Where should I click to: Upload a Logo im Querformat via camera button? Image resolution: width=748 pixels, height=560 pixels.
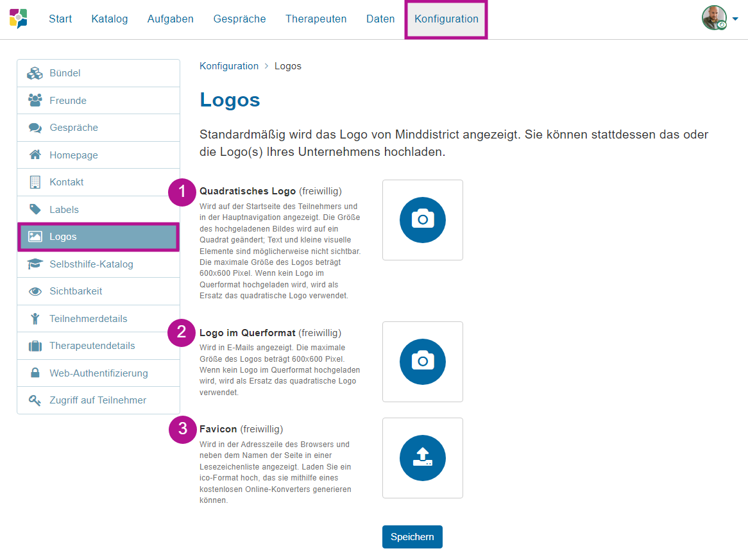tap(423, 362)
